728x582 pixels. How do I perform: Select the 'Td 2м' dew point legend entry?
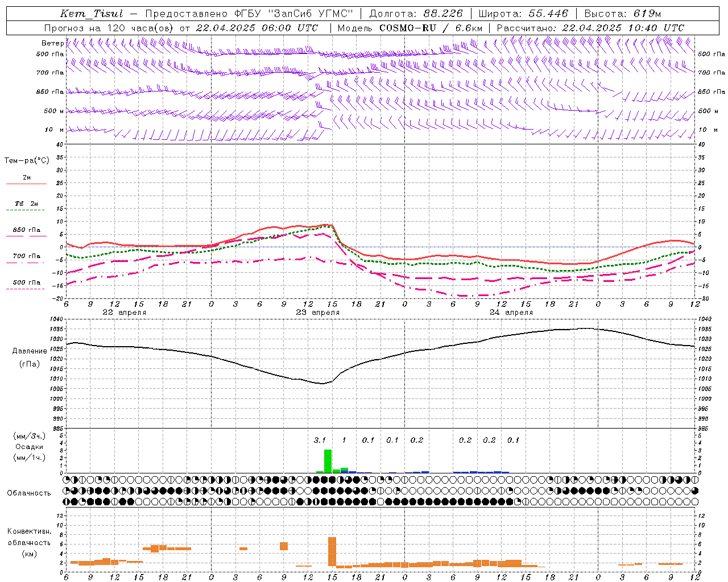pyautogui.click(x=26, y=203)
